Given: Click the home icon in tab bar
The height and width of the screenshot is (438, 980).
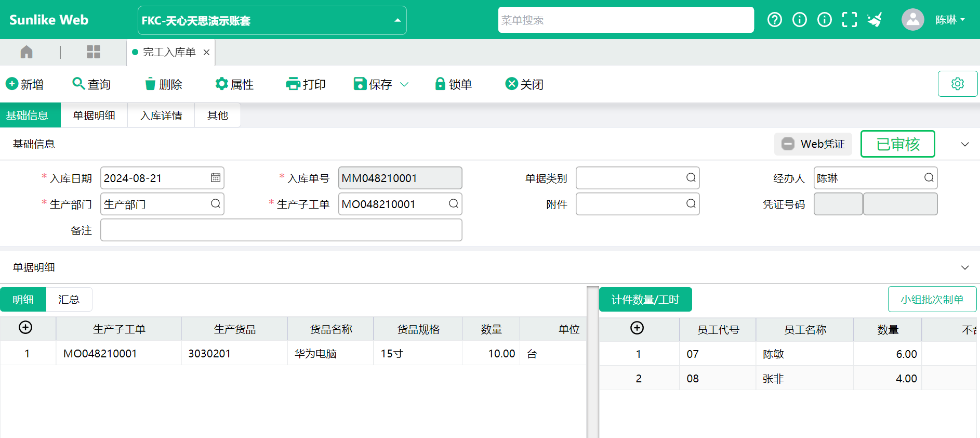Looking at the screenshot, I should pyautogui.click(x=27, y=52).
